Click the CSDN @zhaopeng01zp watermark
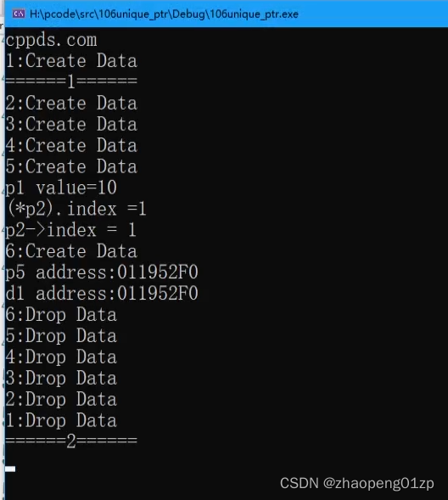This screenshot has height=500, width=448. [357, 483]
